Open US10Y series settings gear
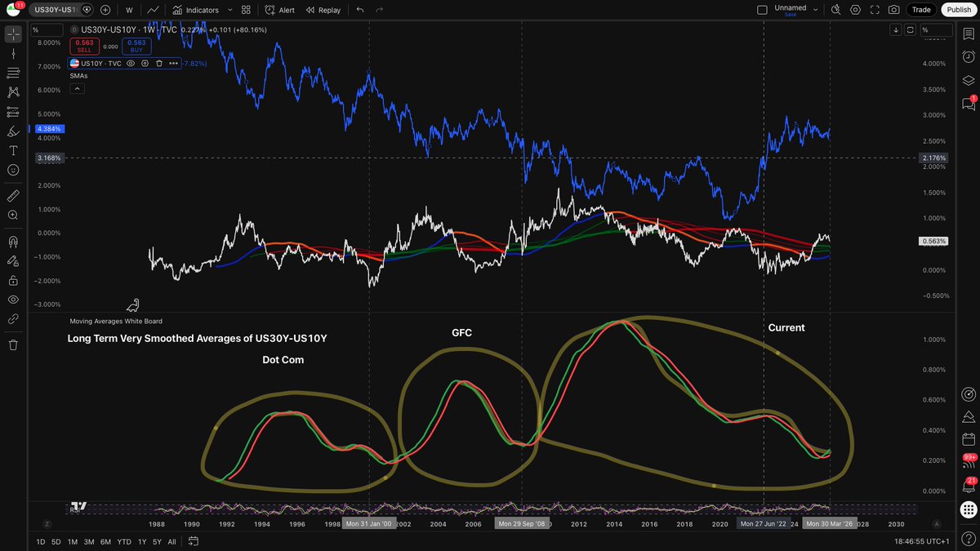This screenshot has width=980, height=551. tap(145, 63)
